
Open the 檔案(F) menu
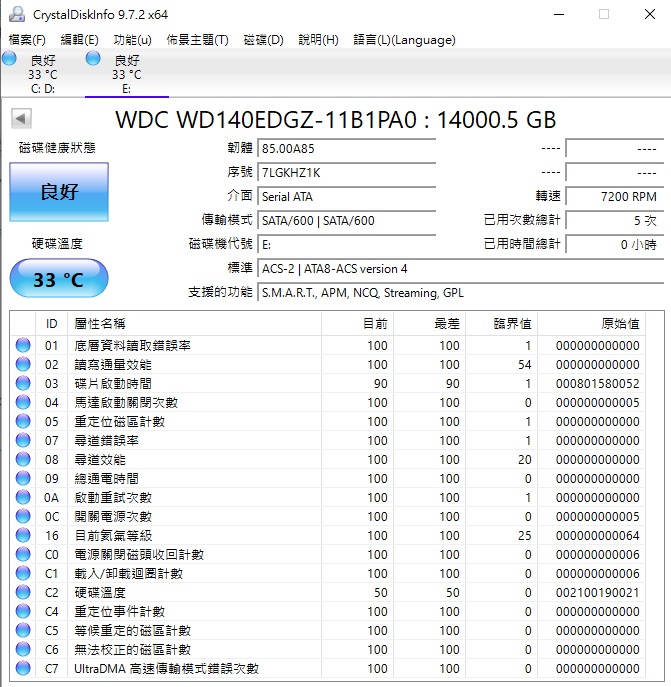[x=27, y=40]
